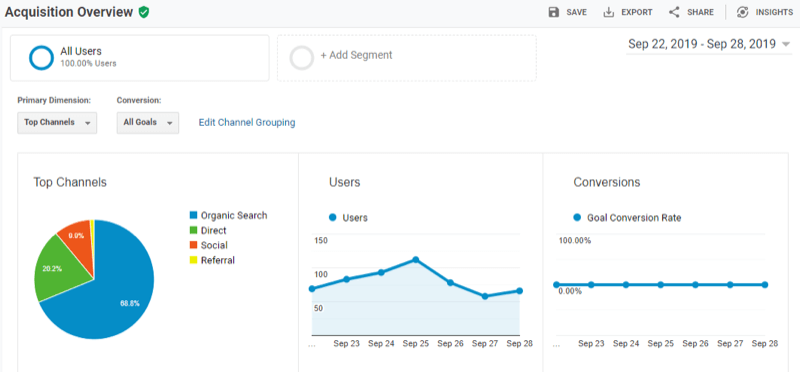Click the + Add Segment button
The image size is (800, 372).
click(x=407, y=58)
